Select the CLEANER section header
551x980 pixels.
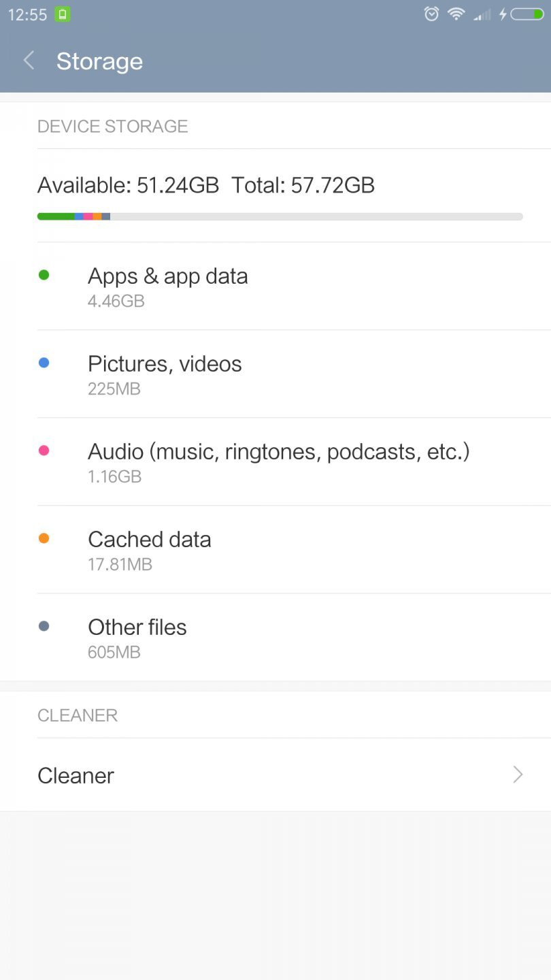78,715
